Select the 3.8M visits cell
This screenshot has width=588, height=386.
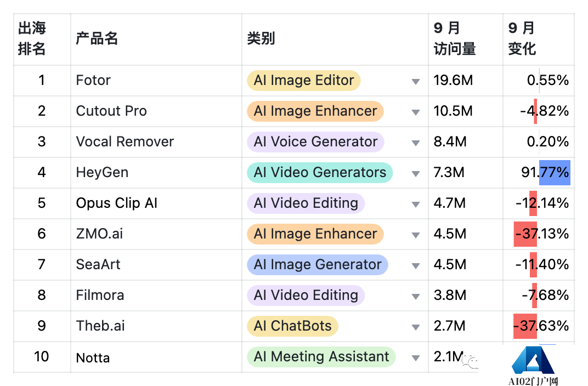(465, 296)
